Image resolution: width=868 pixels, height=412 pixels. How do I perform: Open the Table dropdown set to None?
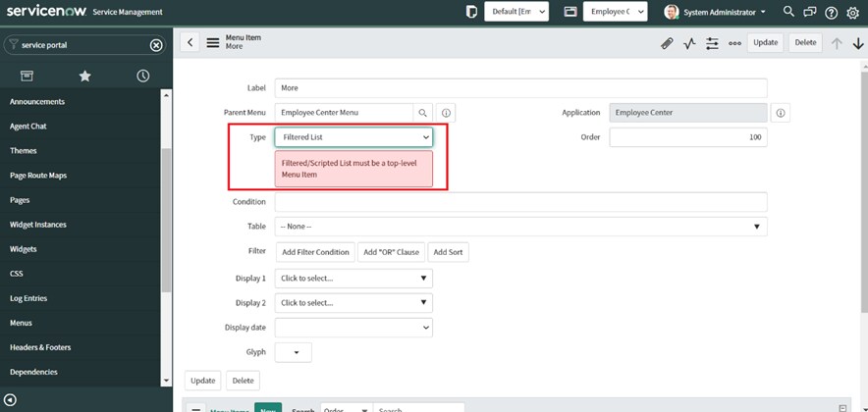point(521,227)
